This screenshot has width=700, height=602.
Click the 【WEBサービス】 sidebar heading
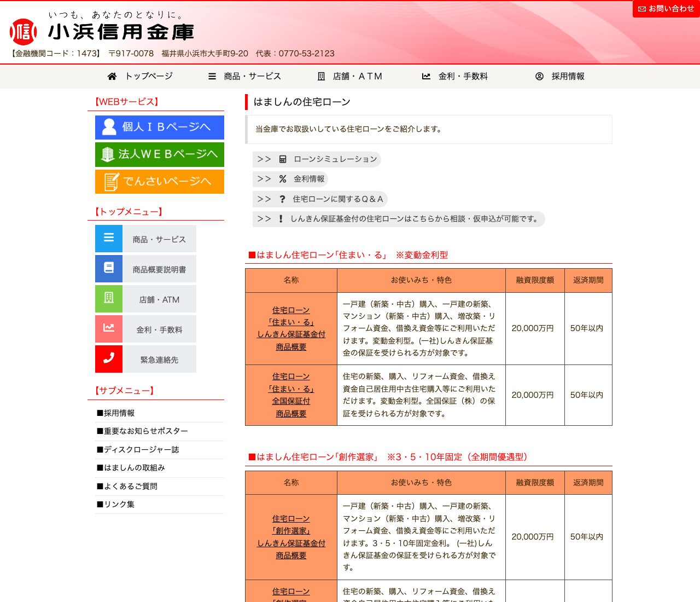click(x=126, y=102)
